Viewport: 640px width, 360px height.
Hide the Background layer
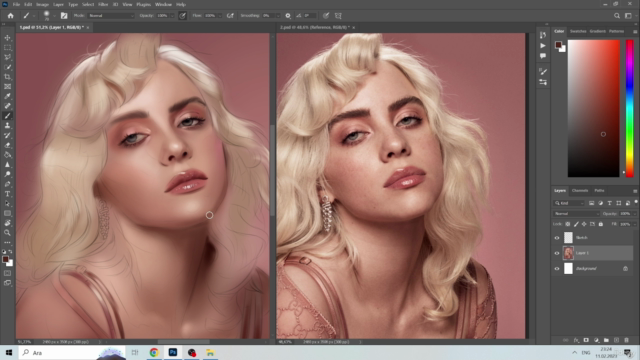click(557, 269)
